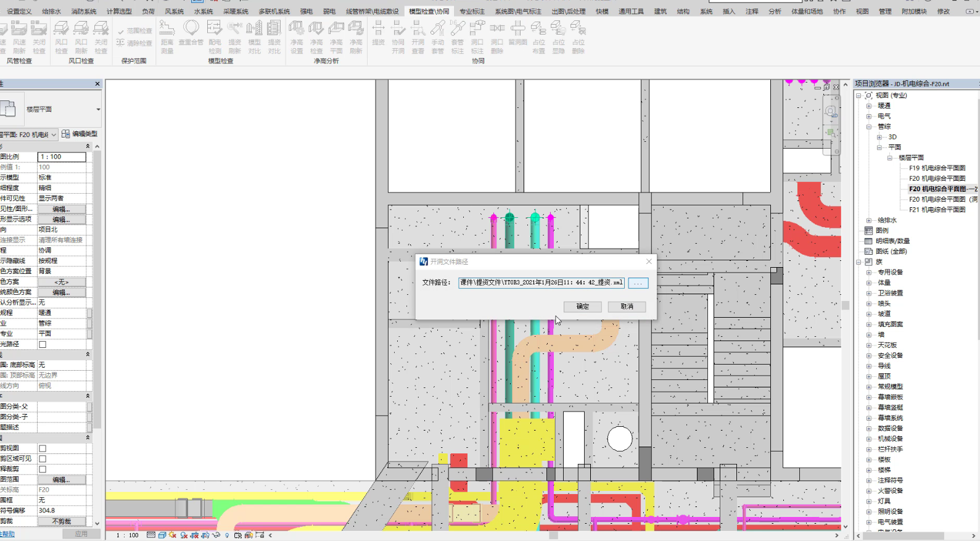Switch to the 专业标注 ribbon tab
980x541 pixels.
coord(472,11)
